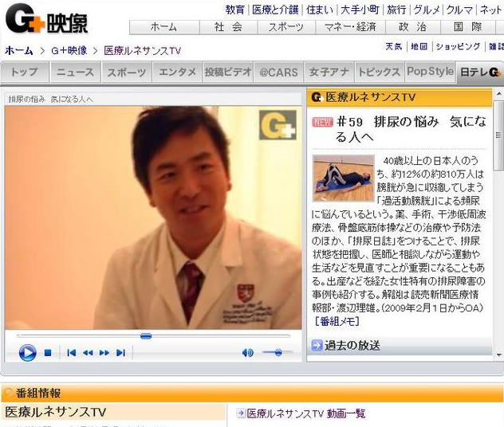Viewport: 504px width, 427px height.
Task: Click the G+映像 logo
Action: click(x=46, y=19)
